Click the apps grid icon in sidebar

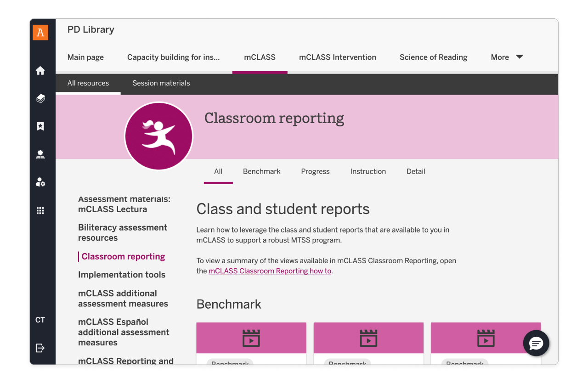point(40,210)
